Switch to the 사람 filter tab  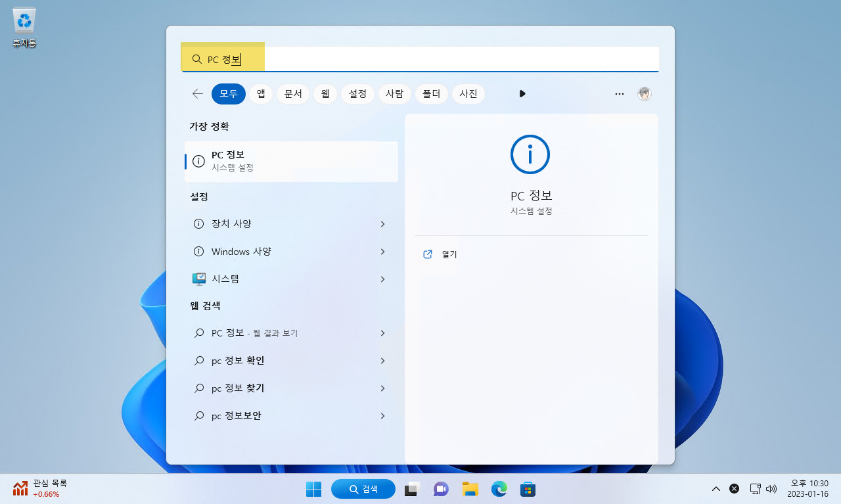tap(395, 94)
